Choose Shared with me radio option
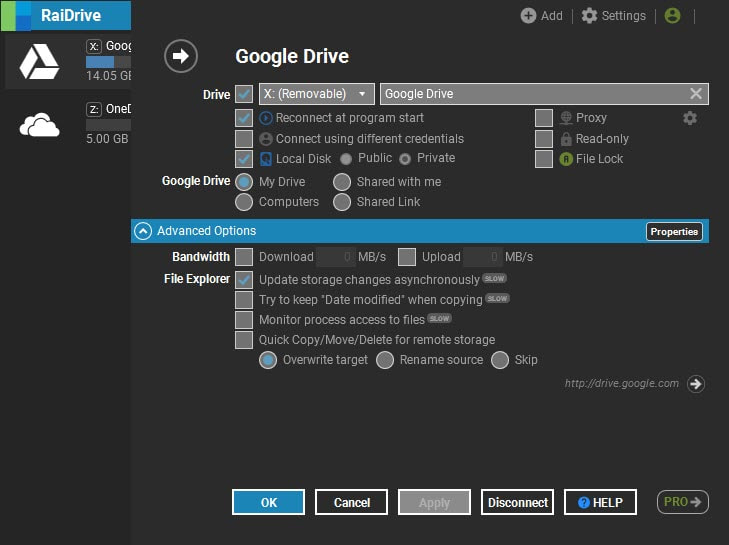Screen dimensions: 729x545 pos(342,182)
